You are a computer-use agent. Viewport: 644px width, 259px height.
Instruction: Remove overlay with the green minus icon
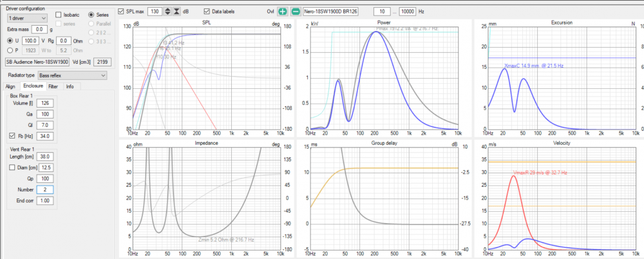296,12
